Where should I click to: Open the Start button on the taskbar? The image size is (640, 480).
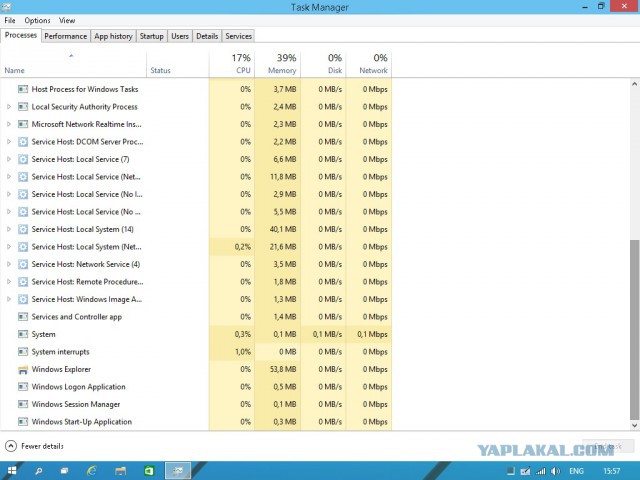[12, 471]
